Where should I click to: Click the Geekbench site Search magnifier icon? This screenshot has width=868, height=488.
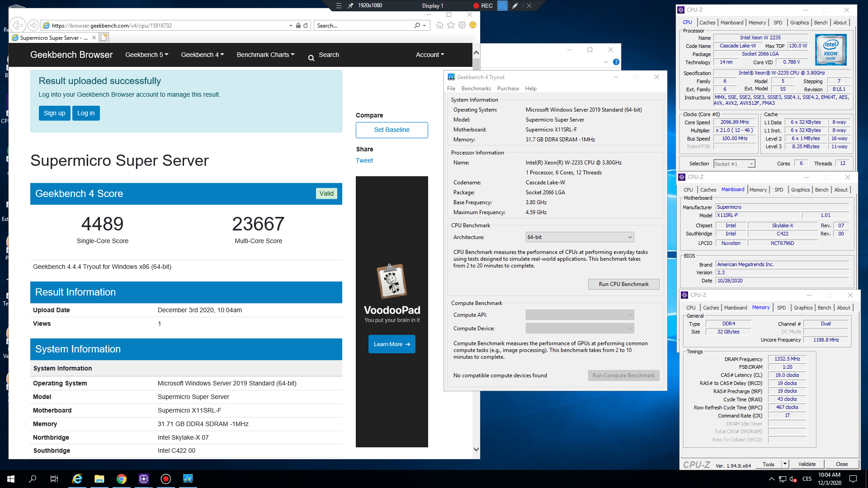click(x=311, y=58)
